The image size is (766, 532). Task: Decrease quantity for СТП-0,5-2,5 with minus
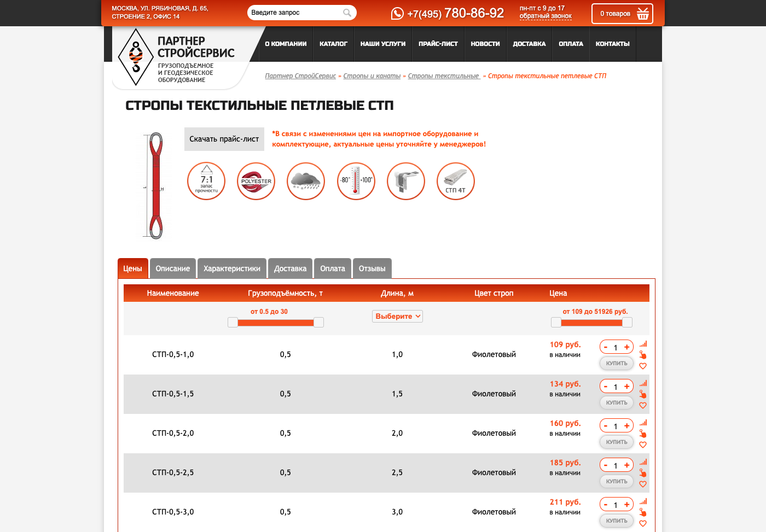tap(606, 465)
